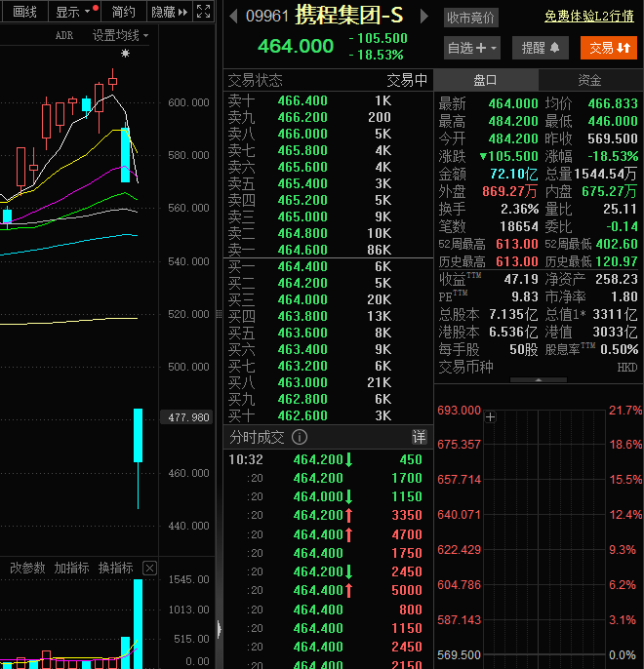This screenshot has height=669, width=644.
Task: Close the indicator panel with X icon
Action: click(x=149, y=568)
